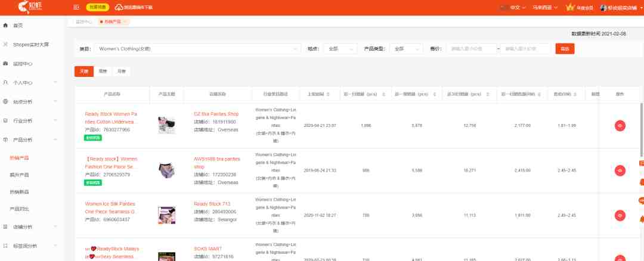Screen dimensions: 644x261
Task: Click the red eye icon for Ready Stock 713 row
Action: click(x=620, y=216)
